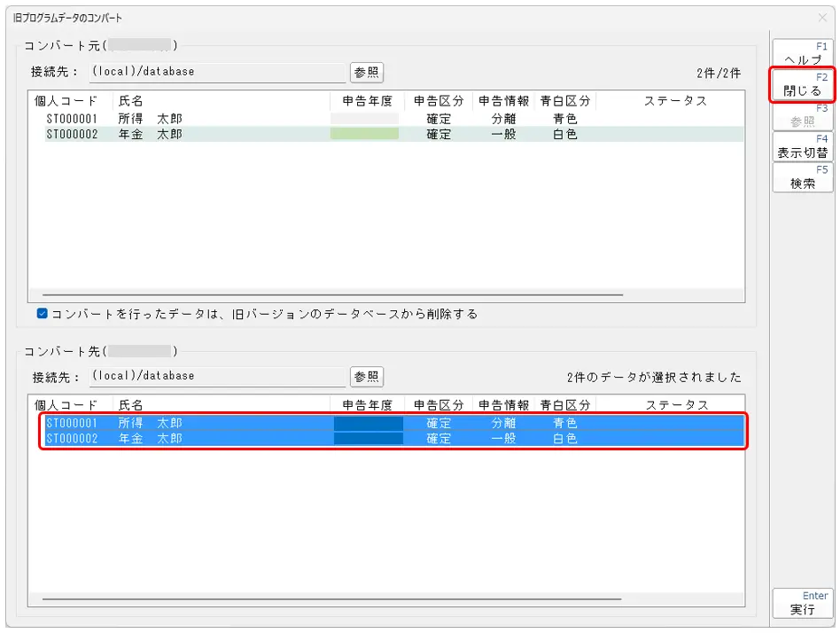This screenshot has width=840, height=633.
Task: Sort source list by 申告年度 column header
Action: pyautogui.click(x=367, y=101)
